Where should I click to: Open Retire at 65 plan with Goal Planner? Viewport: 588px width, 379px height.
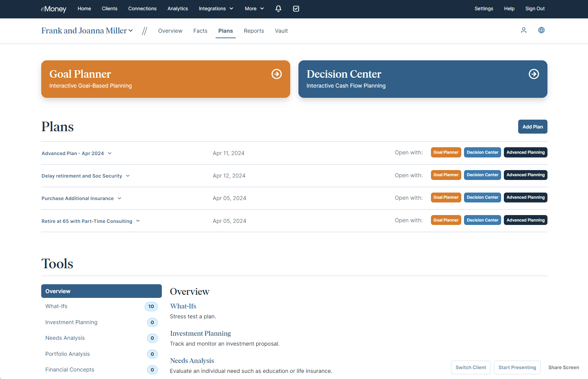[446, 220]
